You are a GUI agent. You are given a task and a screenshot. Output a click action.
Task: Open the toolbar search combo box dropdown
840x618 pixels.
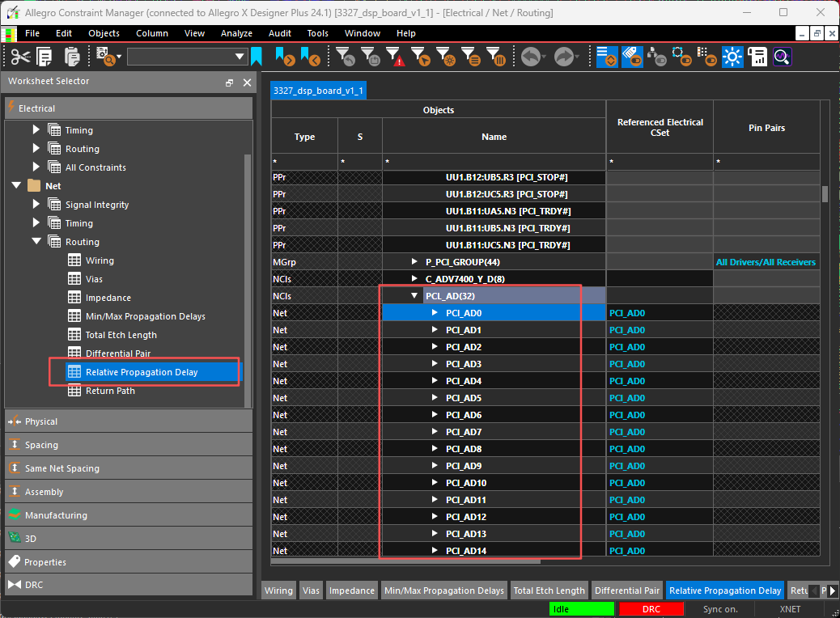tap(240, 57)
